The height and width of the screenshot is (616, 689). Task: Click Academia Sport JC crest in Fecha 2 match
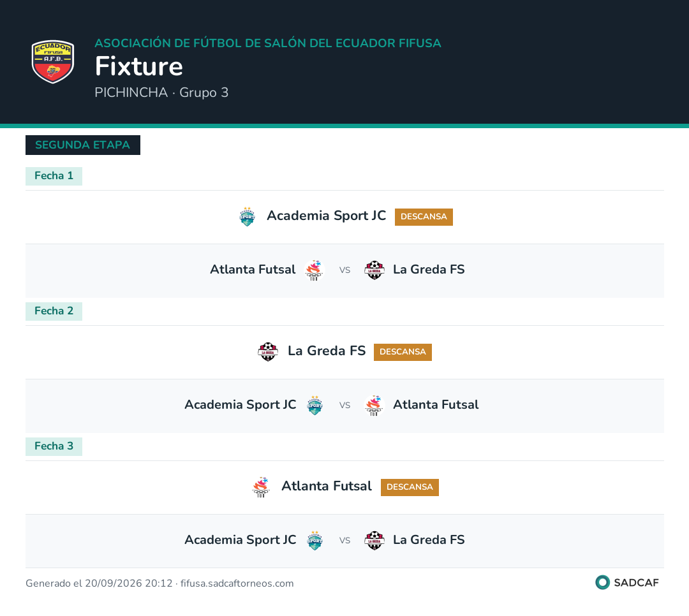pos(315,405)
